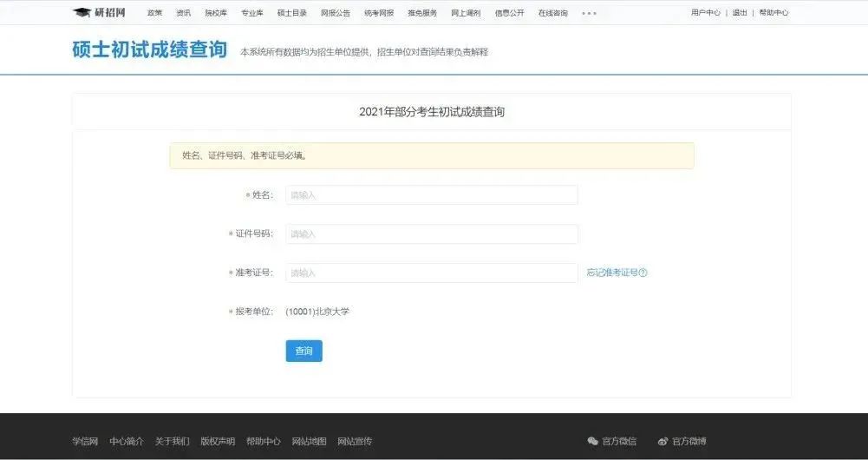Click the 忘记准考证号 link

tap(611, 273)
